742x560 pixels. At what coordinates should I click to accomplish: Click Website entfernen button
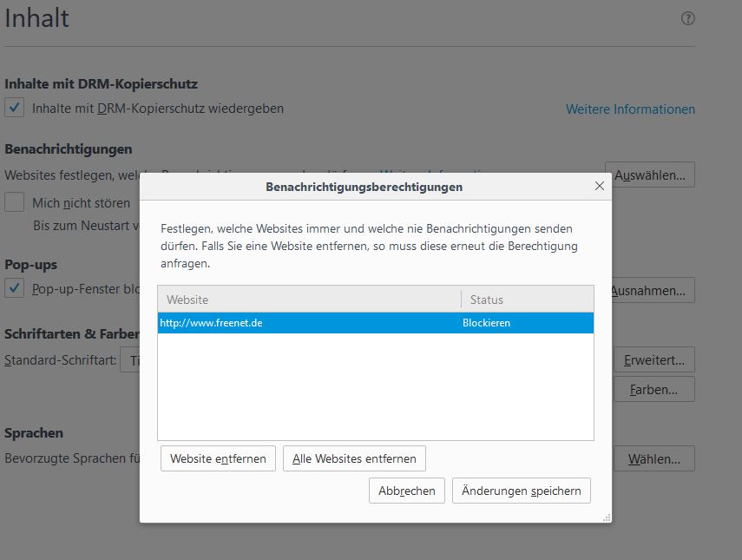[218, 458]
